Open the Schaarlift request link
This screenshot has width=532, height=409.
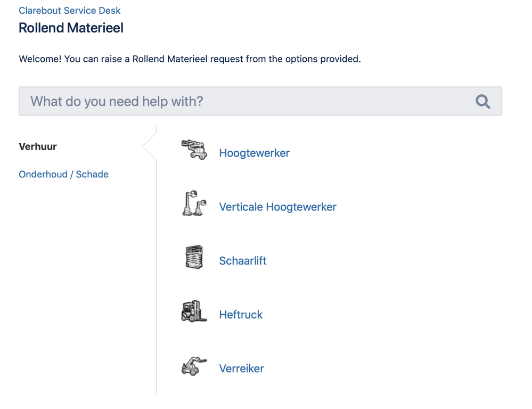(x=243, y=260)
